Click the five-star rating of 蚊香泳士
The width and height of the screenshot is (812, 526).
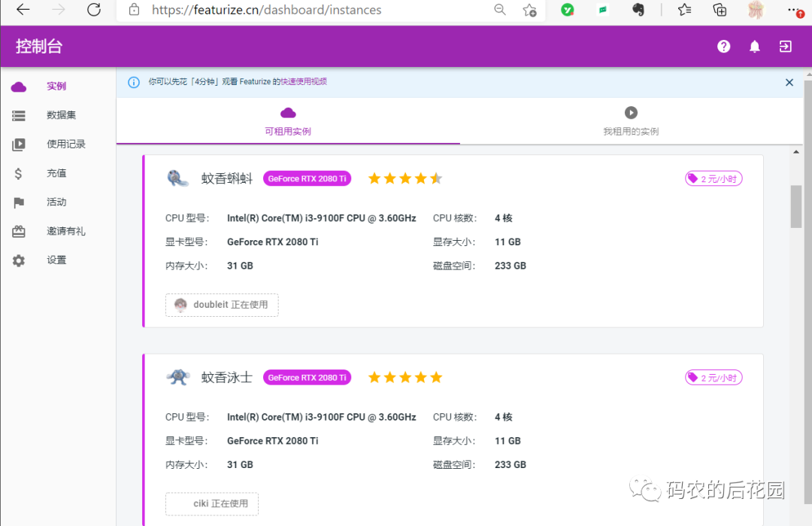tap(405, 377)
